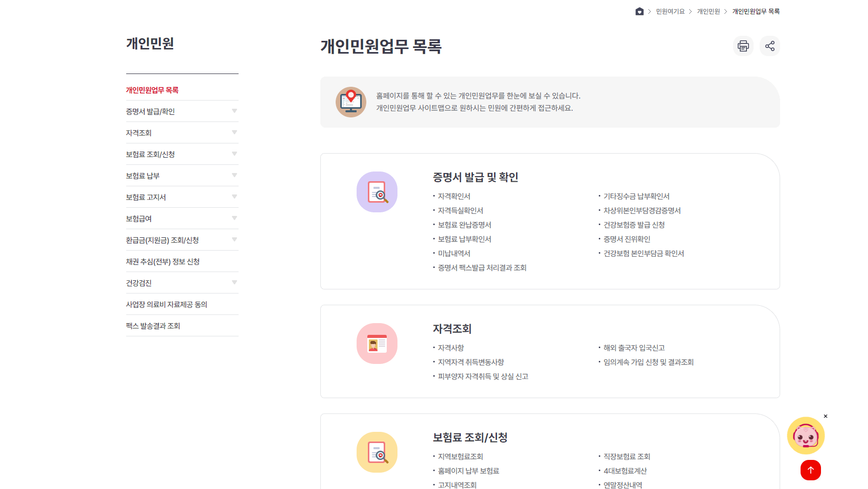Image resolution: width=868 pixels, height=489 pixels.
Task: Click the monitor location icon in the notice box
Action: [x=351, y=102]
